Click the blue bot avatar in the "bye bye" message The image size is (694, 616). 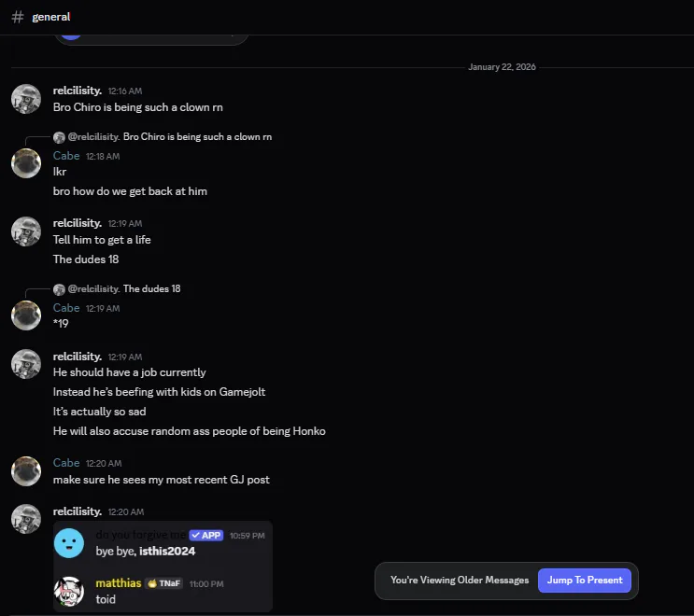(69, 543)
